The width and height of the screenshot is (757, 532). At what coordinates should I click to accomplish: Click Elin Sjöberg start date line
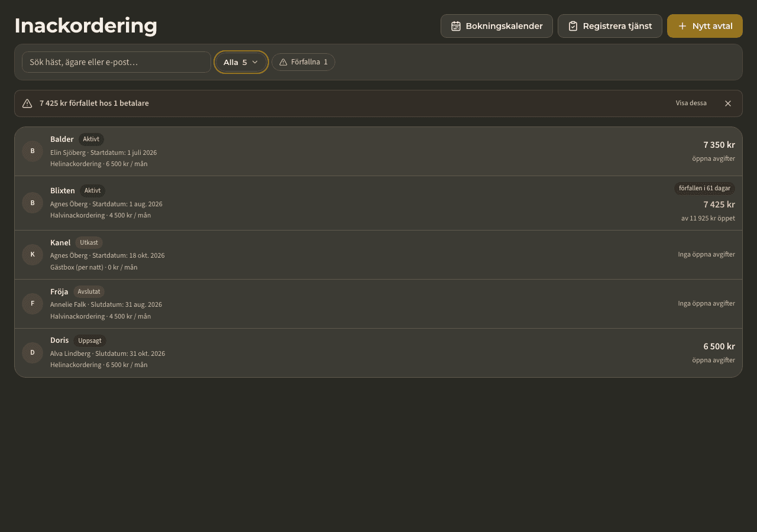coord(103,153)
